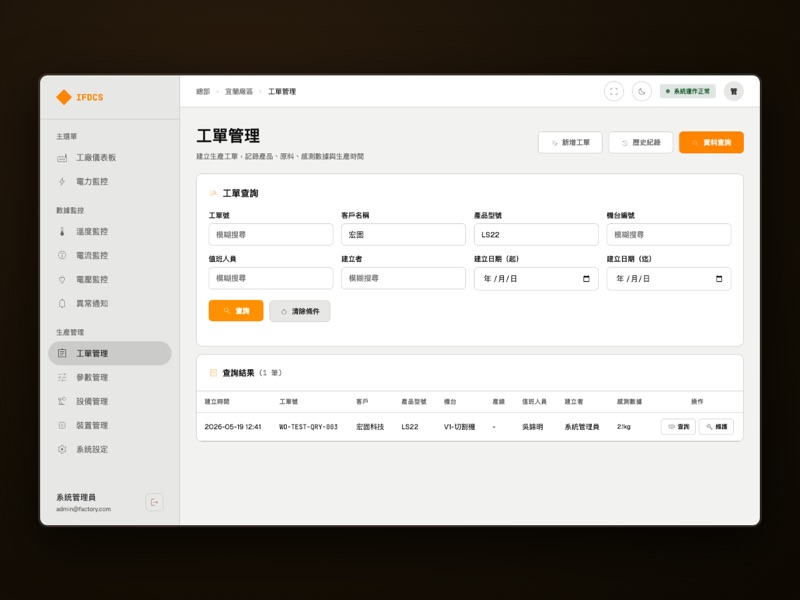Screen dimensions: 800x600
Task: Open calendar picker for 建立日期（迄）
Action: pos(719,279)
